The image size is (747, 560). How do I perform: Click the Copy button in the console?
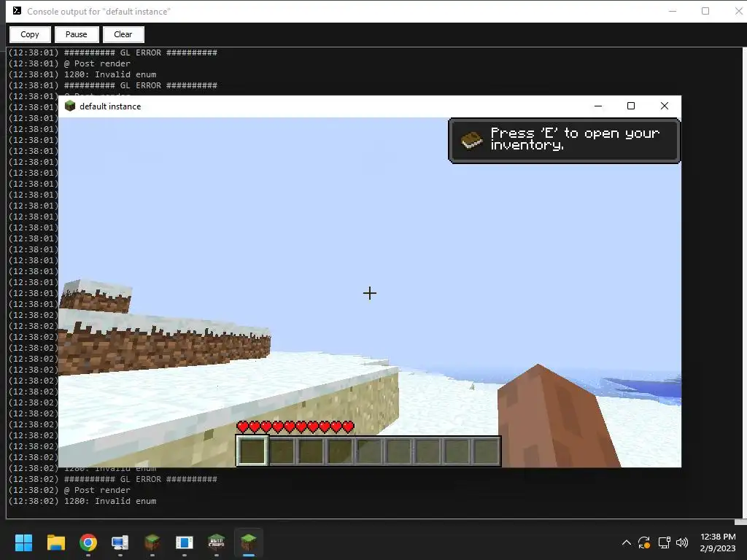29,34
